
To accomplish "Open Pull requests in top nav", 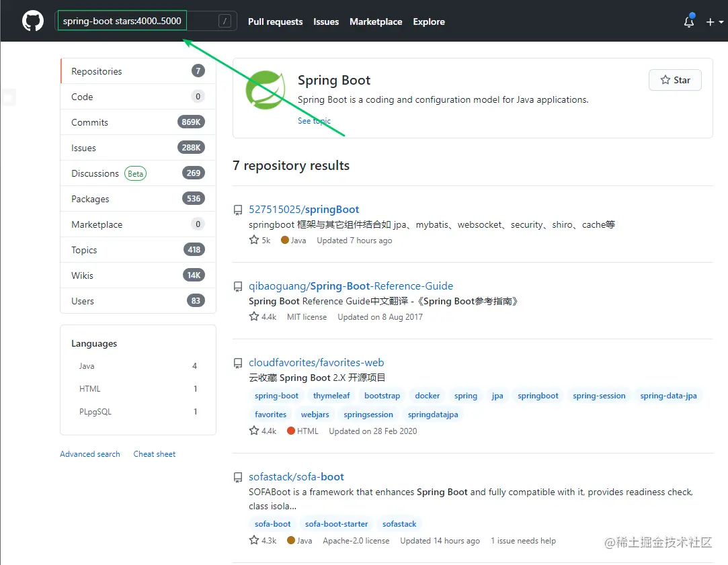I will click(x=276, y=21).
